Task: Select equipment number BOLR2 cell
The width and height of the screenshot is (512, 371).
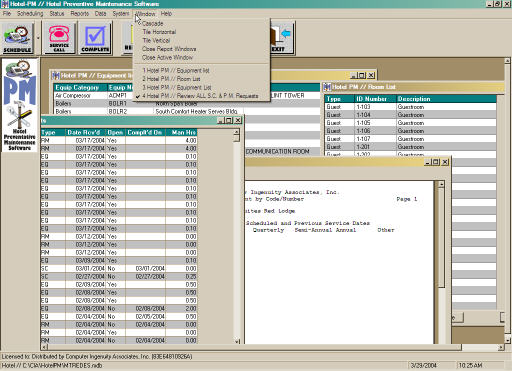Action: pos(131,111)
